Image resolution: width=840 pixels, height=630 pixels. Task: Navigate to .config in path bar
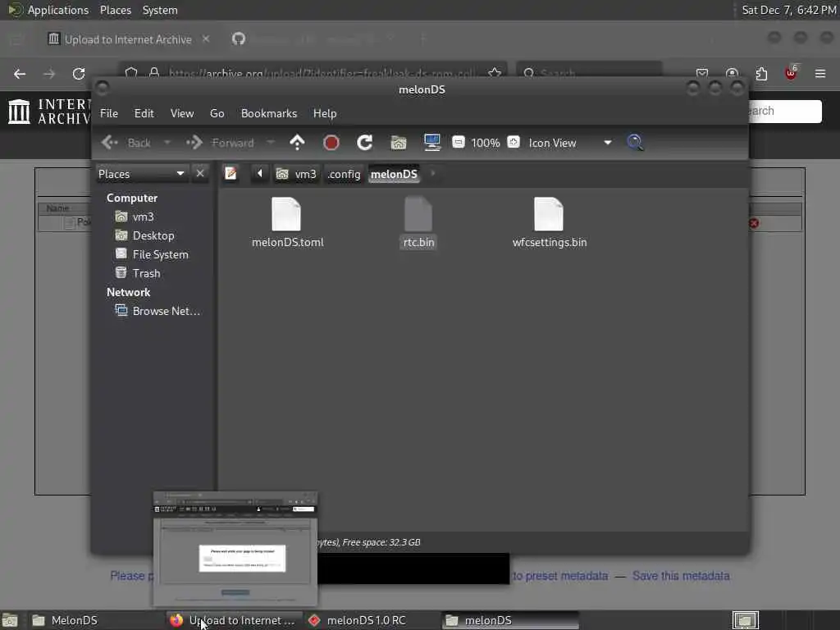pyautogui.click(x=344, y=174)
